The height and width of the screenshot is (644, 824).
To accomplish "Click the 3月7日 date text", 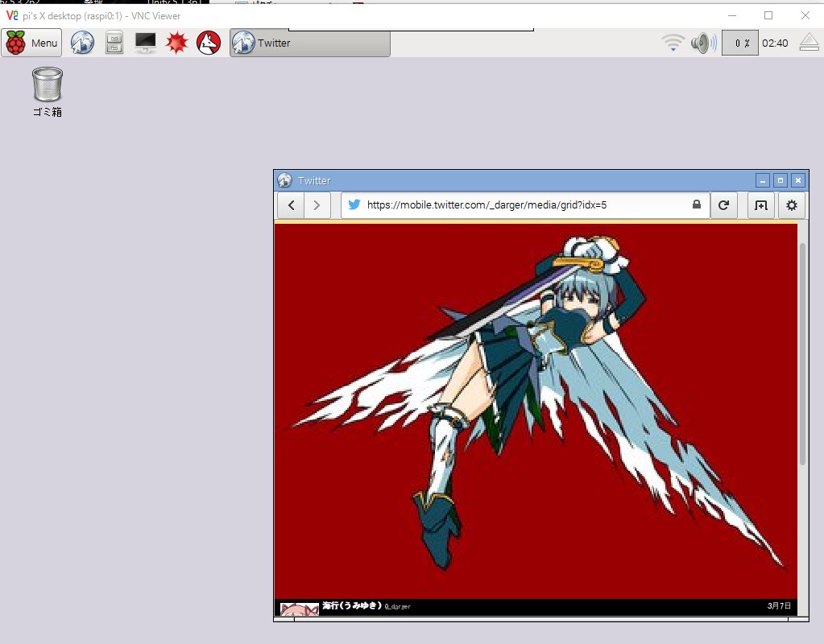I will point(779,605).
